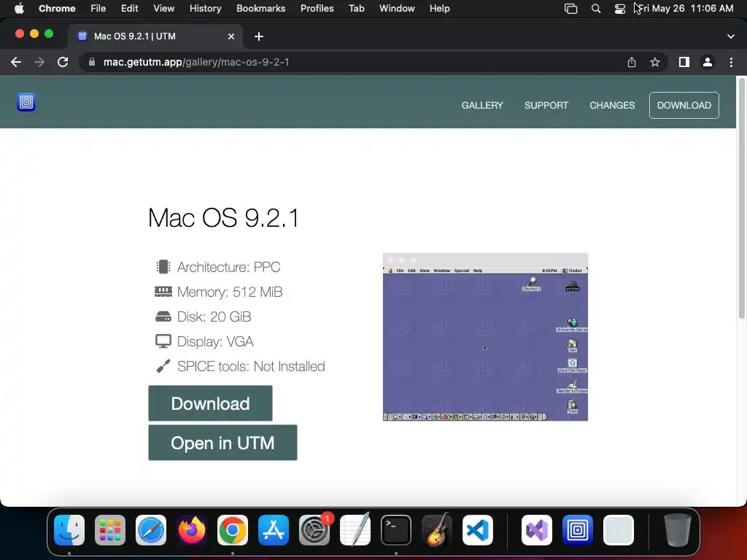Open the App Store from the dock
This screenshot has width=747, height=560.
point(274,530)
